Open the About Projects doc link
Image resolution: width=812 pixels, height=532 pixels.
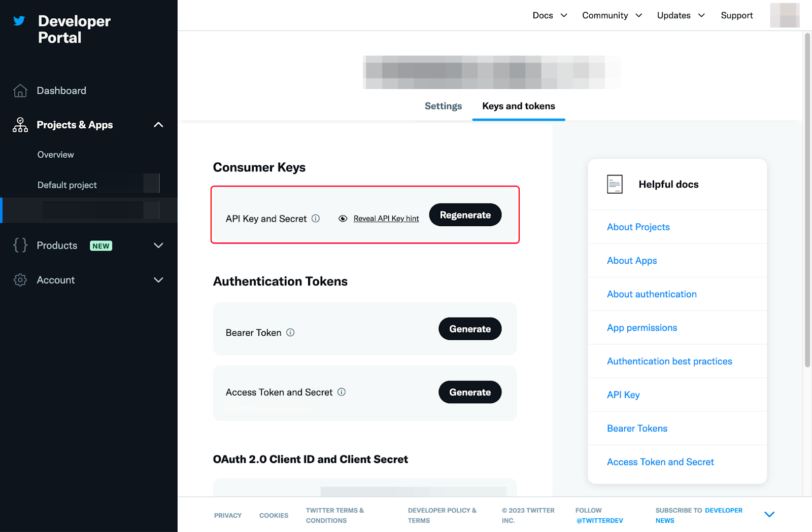pos(638,227)
